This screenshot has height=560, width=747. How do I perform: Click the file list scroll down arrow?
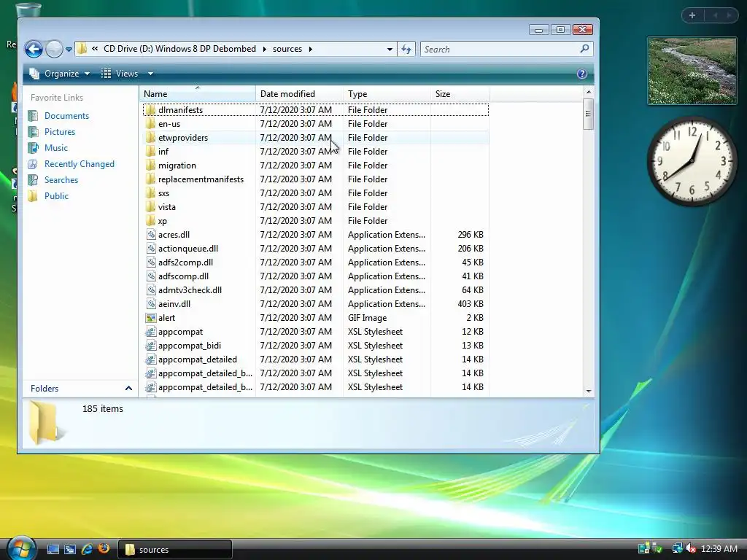(589, 391)
